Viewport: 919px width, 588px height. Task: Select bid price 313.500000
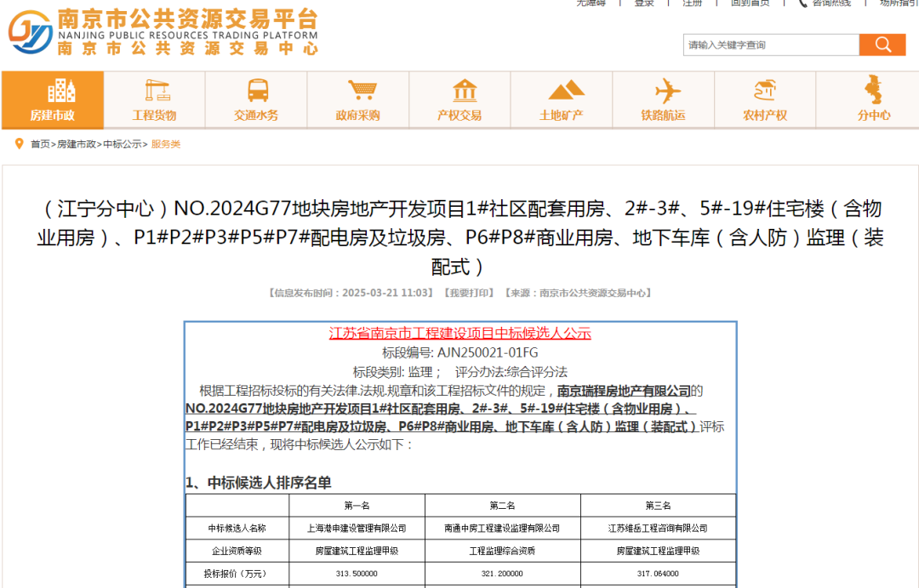click(x=357, y=574)
